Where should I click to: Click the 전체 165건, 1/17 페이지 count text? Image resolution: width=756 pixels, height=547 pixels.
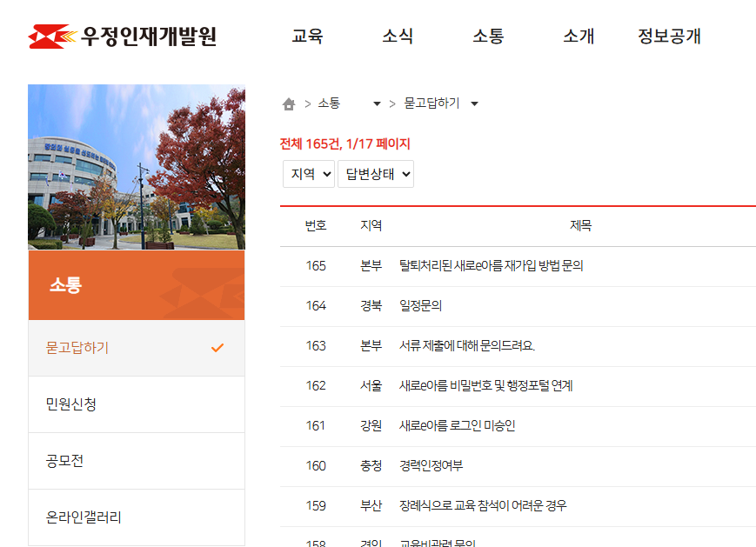345,143
